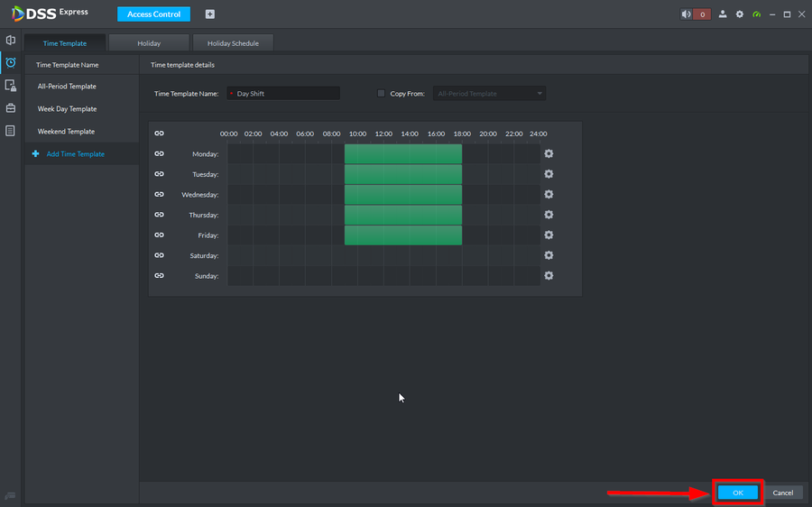
Task: Click the Cancel button
Action: pyautogui.click(x=782, y=493)
